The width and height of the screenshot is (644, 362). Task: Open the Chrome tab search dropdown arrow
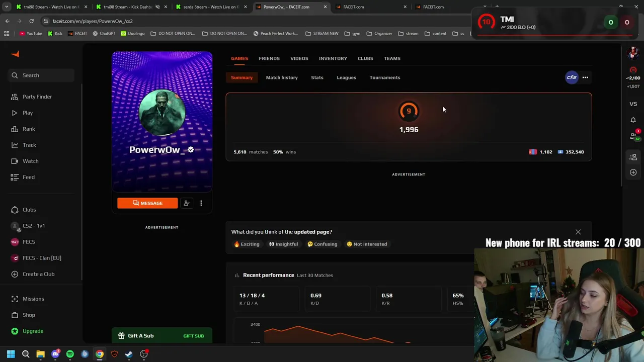[6, 7]
